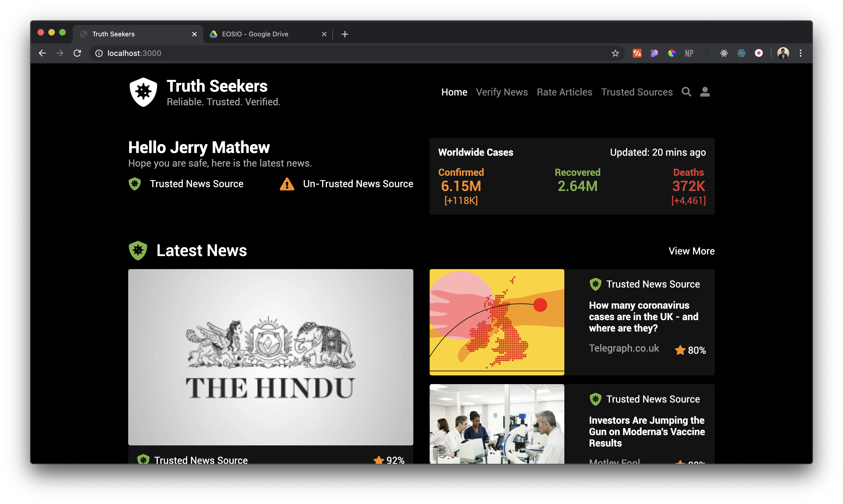Open The Hindu article thumbnail
This screenshot has height=504, width=843.
pos(270,357)
